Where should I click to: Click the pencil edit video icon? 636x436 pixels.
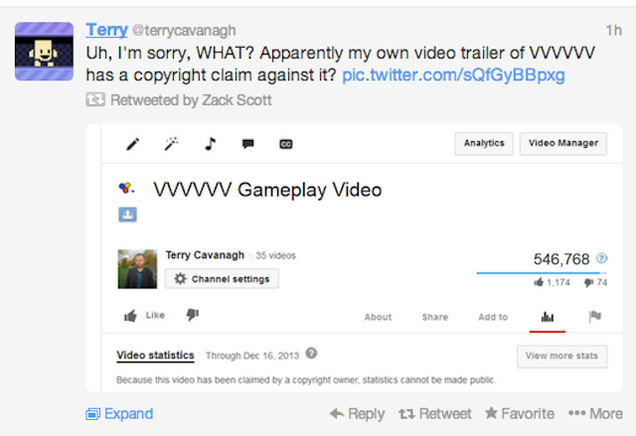click(133, 144)
